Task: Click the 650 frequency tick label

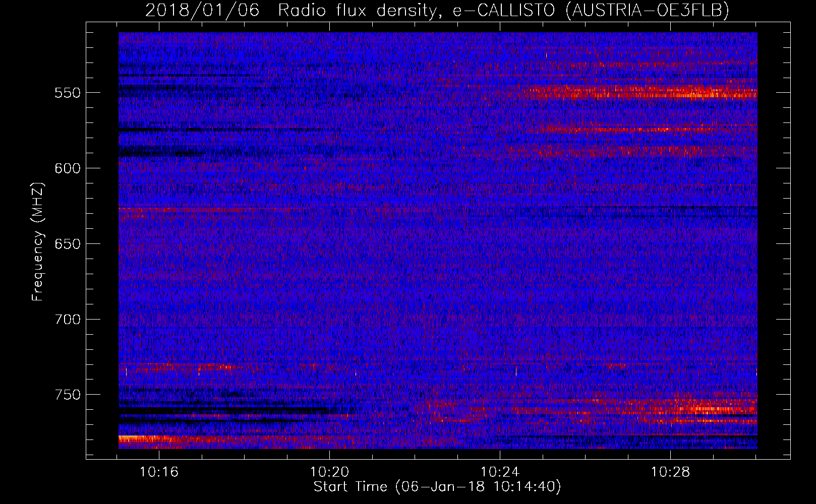Action: (x=68, y=244)
